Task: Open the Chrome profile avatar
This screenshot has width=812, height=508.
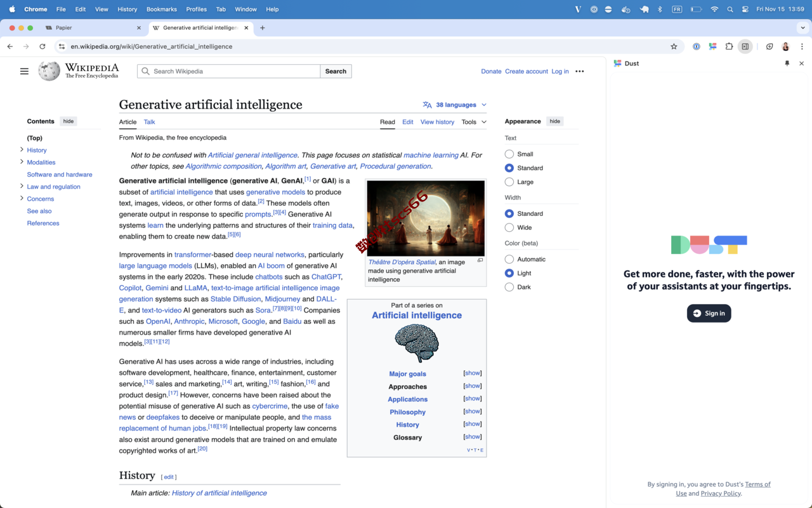Action: pyautogui.click(x=785, y=46)
